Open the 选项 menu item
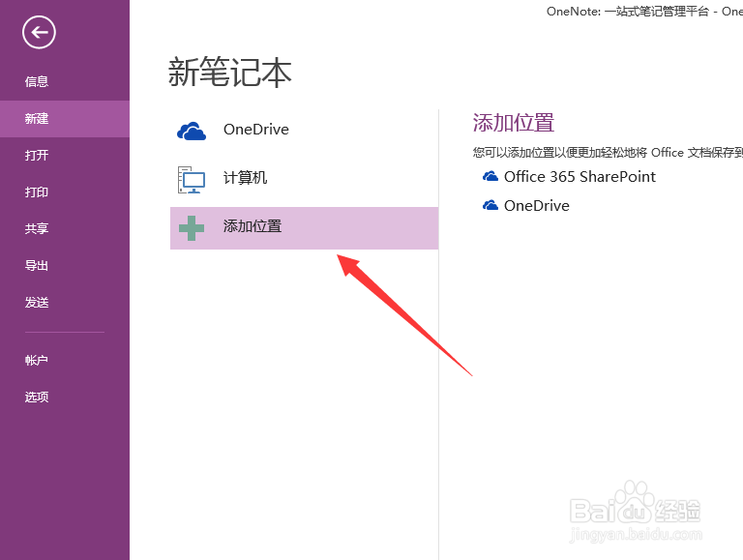This screenshot has height=560, width=743. point(65,397)
